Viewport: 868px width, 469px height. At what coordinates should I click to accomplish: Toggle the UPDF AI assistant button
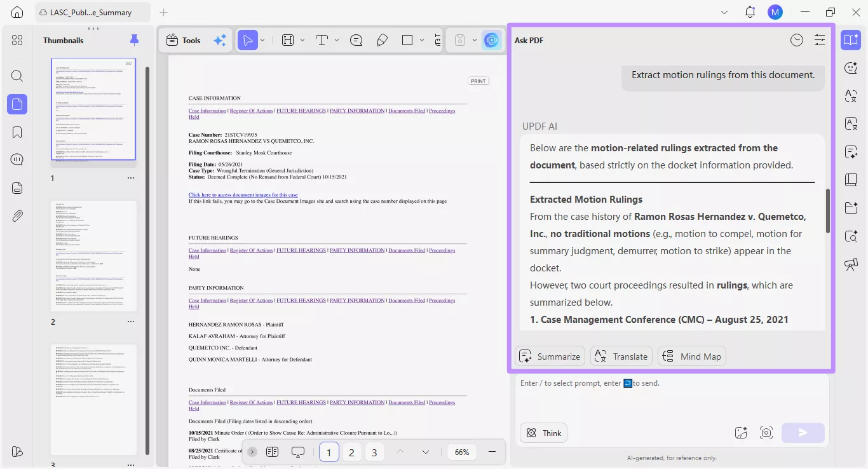[x=491, y=40]
